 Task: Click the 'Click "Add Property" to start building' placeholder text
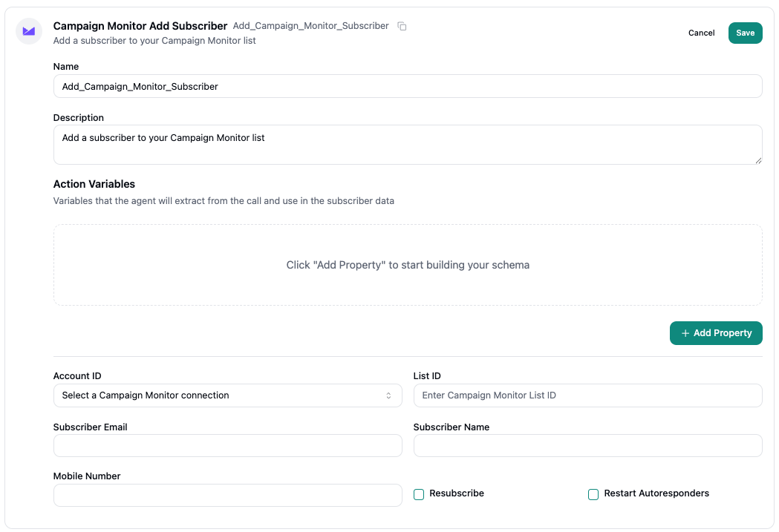point(408,265)
